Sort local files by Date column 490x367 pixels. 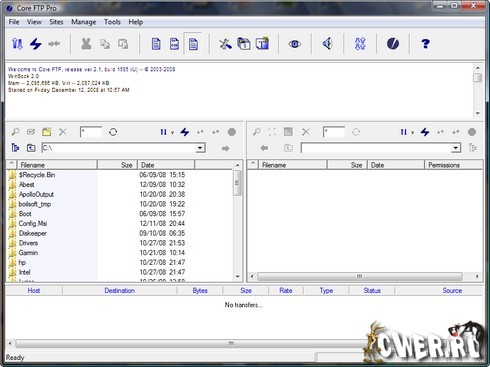pyautogui.click(x=166, y=165)
